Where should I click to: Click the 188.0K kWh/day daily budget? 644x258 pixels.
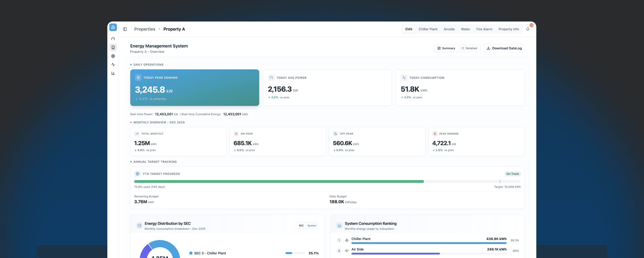click(x=343, y=202)
